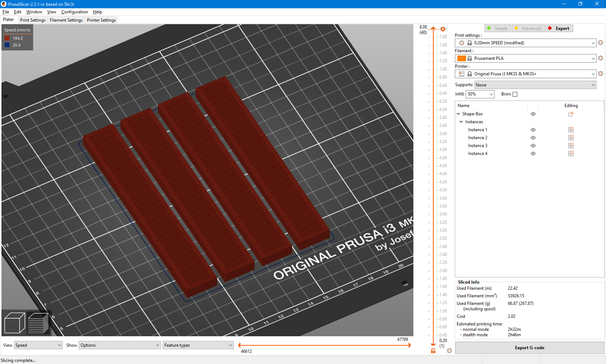This screenshot has width=606, height=364.
Task: Hide Instance 2 with eye icon
Action: pos(533,138)
